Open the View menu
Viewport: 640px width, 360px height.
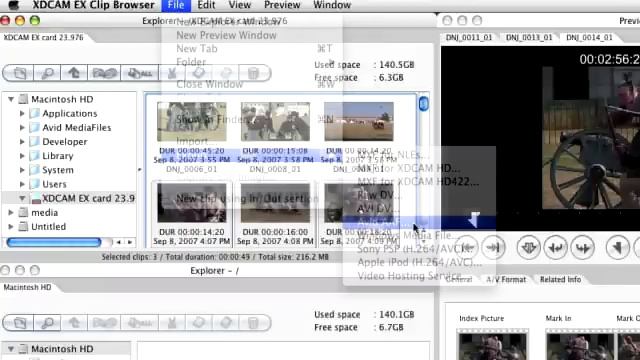240,5
